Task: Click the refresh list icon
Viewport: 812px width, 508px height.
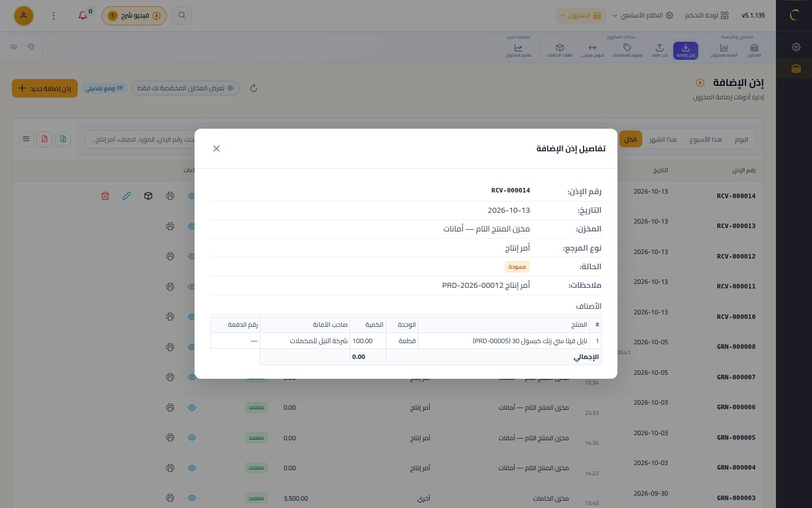Action: click(x=254, y=88)
